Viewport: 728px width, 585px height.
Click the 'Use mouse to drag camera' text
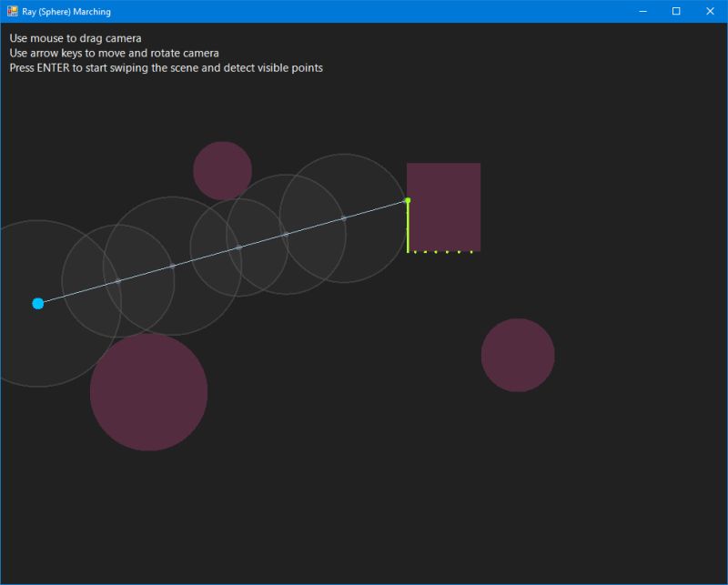point(73,37)
